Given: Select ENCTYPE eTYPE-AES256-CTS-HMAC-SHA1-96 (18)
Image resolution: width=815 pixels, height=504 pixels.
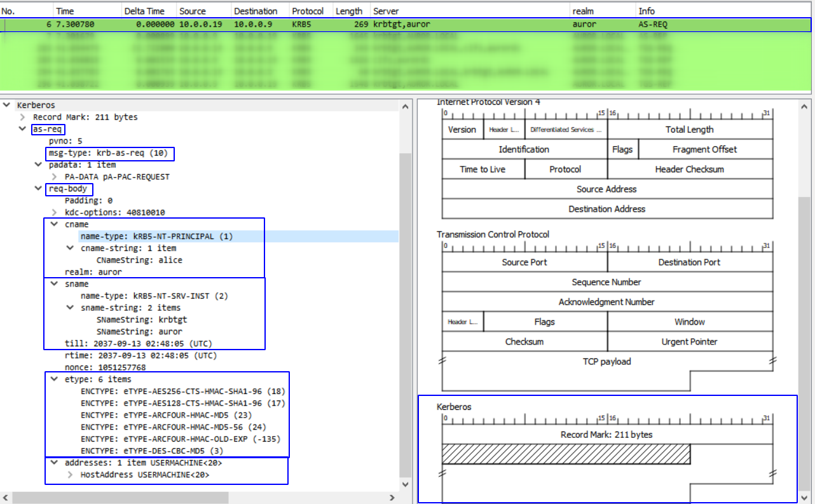Looking at the screenshot, I should pos(183,392).
